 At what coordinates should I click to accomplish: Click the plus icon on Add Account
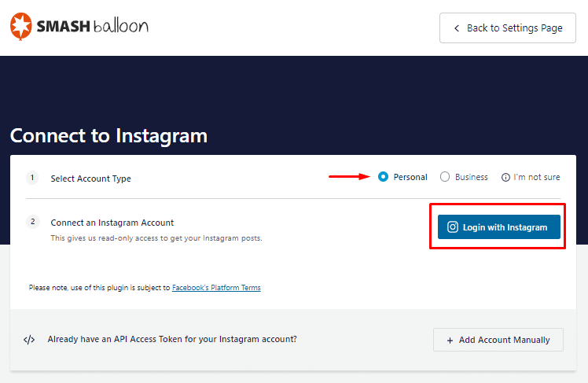click(450, 341)
